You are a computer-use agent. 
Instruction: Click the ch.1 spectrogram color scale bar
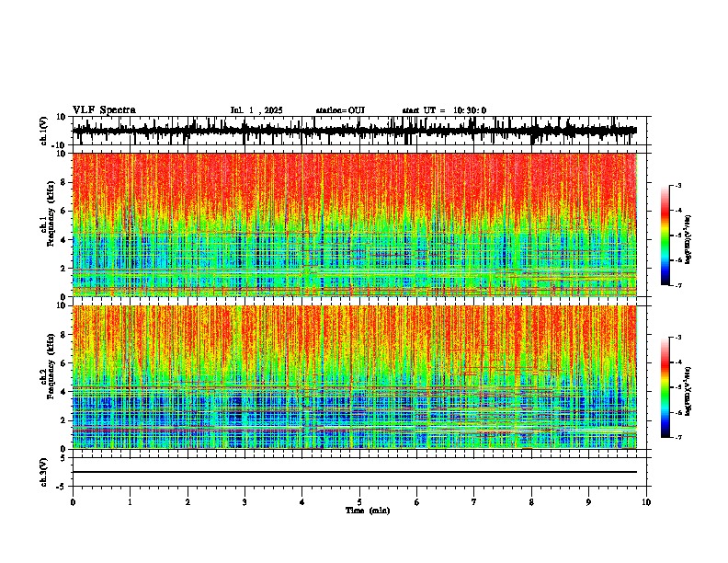coord(665,236)
